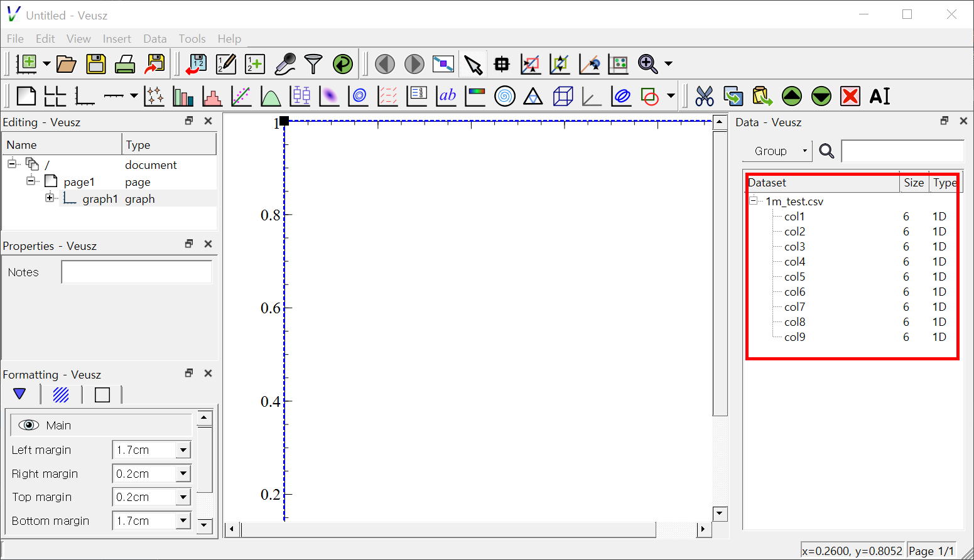Click the Add grid icon
The height and width of the screenshot is (560, 974).
click(55, 96)
